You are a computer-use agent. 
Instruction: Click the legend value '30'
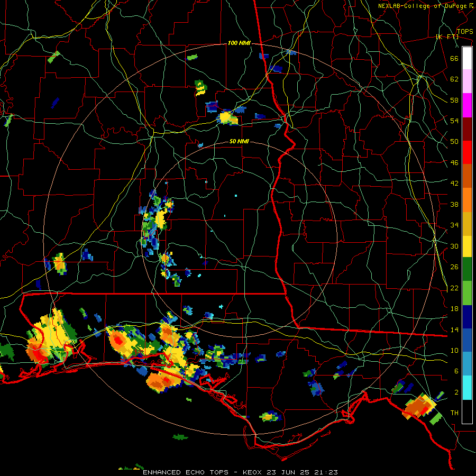454,246
